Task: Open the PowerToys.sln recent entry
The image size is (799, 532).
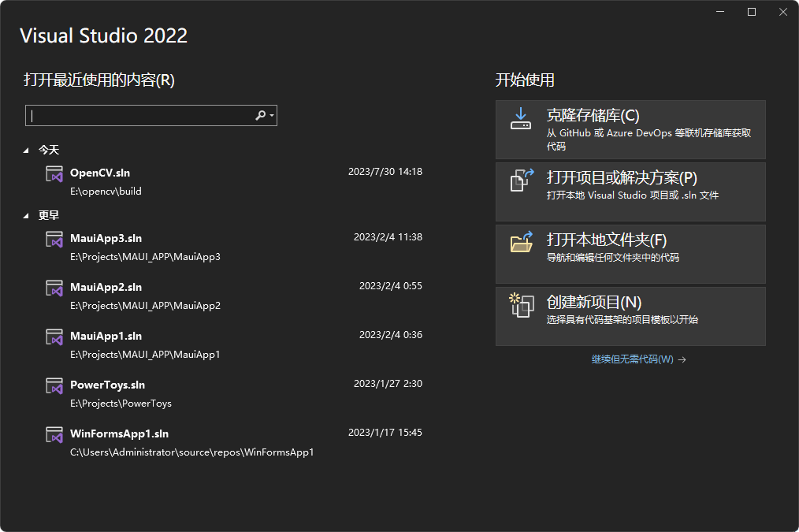Action: (x=232, y=394)
